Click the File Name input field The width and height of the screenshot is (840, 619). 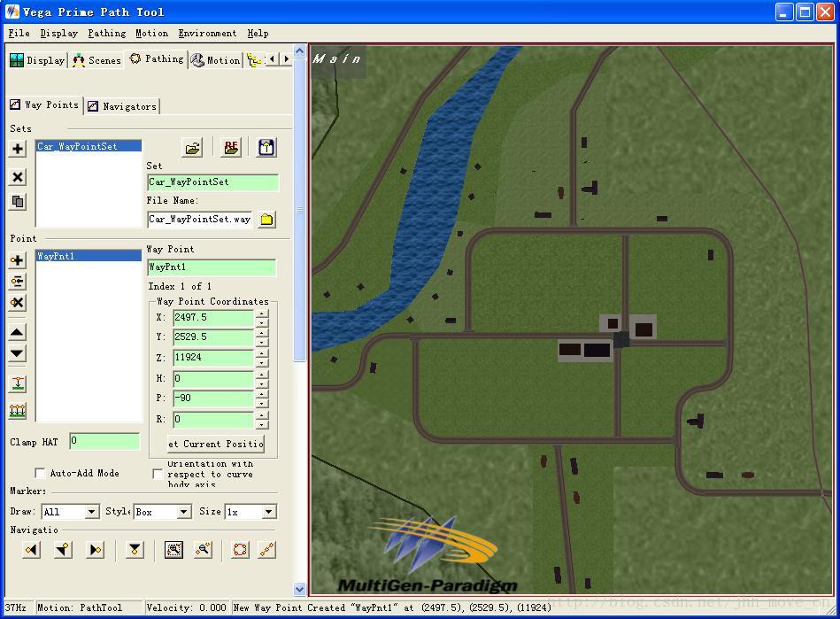click(x=200, y=220)
